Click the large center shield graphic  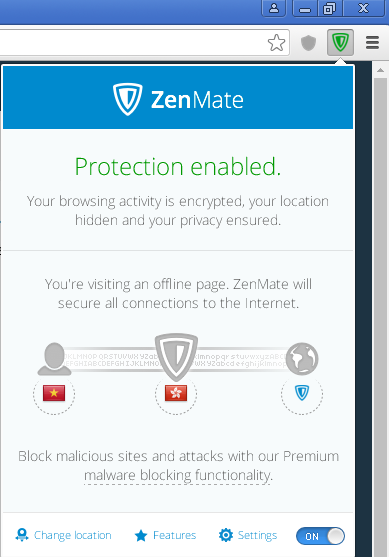click(x=176, y=356)
